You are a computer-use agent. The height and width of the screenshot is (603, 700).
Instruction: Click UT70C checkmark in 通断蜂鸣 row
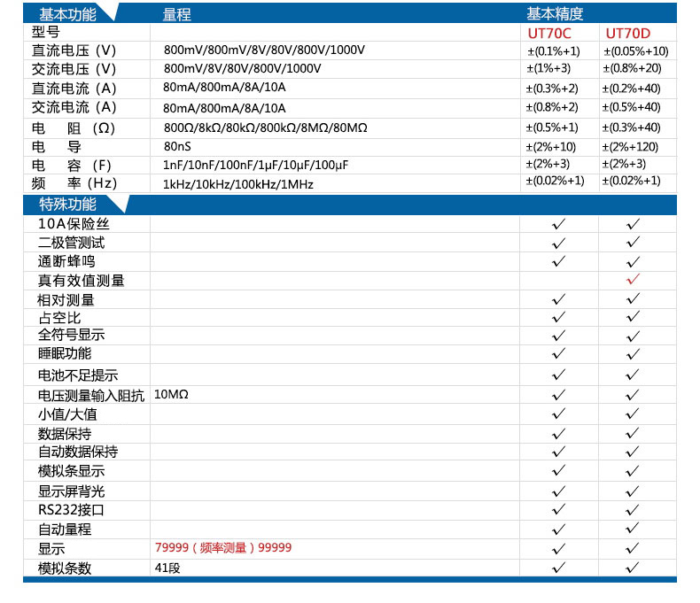pos(558,261)
